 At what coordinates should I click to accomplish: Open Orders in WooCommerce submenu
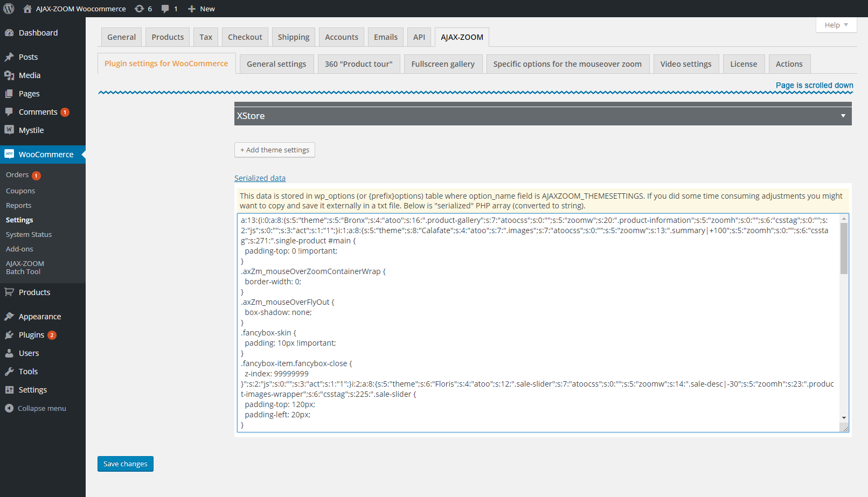coord(17,175)
